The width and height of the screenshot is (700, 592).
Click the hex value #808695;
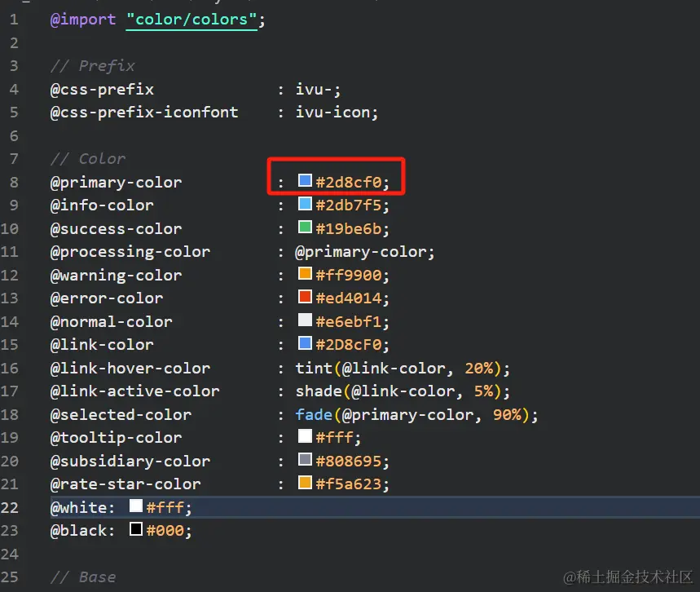click(352, 461)
